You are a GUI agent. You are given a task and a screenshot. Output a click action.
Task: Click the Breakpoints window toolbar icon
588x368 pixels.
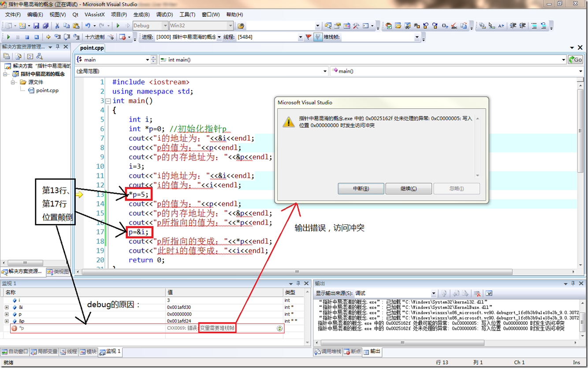tap(122, 37)
